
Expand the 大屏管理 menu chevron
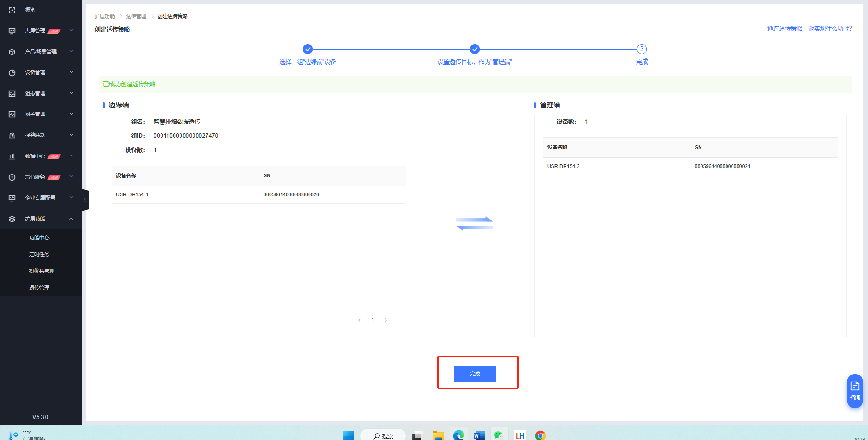click(x=71, y=31)
